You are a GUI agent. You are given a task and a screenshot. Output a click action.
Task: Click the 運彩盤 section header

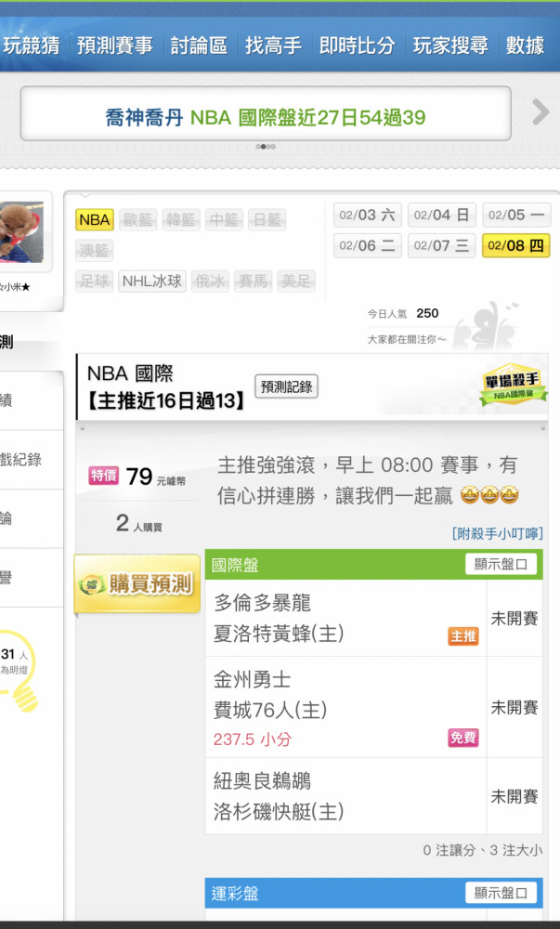373,893
